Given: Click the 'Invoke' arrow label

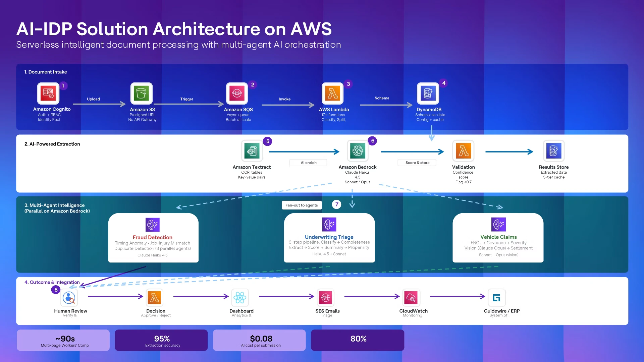Looking at the screenshot, I should click(x=284, y=99).
